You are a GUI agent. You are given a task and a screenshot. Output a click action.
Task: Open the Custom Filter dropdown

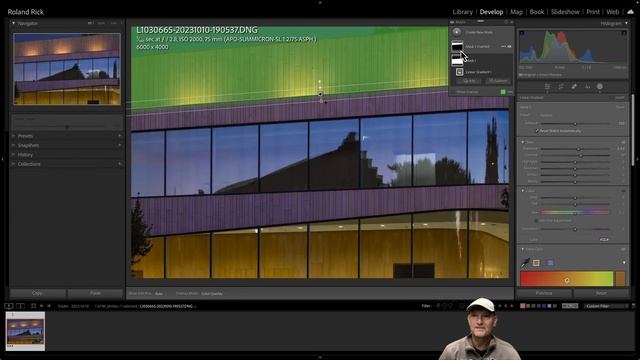coord(606,306)
